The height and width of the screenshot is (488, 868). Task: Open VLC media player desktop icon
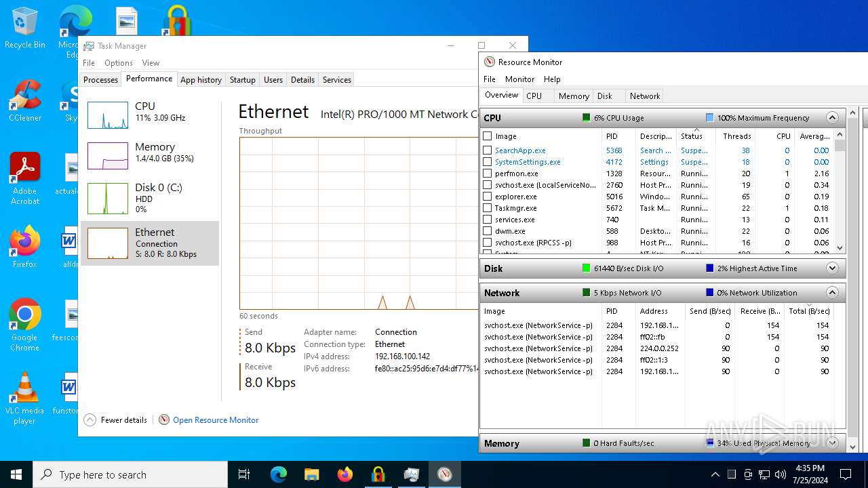[24, 399]
